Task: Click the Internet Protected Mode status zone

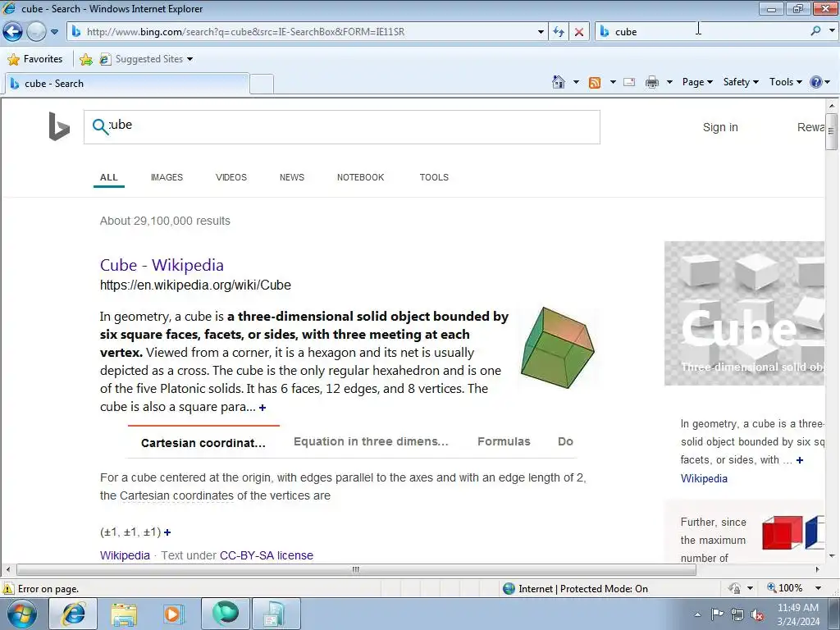Action: 575,589
